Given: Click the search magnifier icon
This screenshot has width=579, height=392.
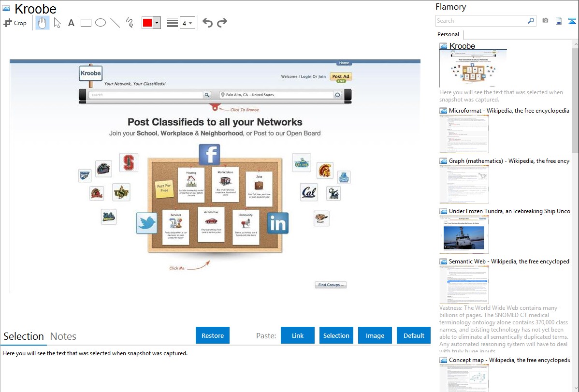Looking at the screenshot, I should 531,21.
